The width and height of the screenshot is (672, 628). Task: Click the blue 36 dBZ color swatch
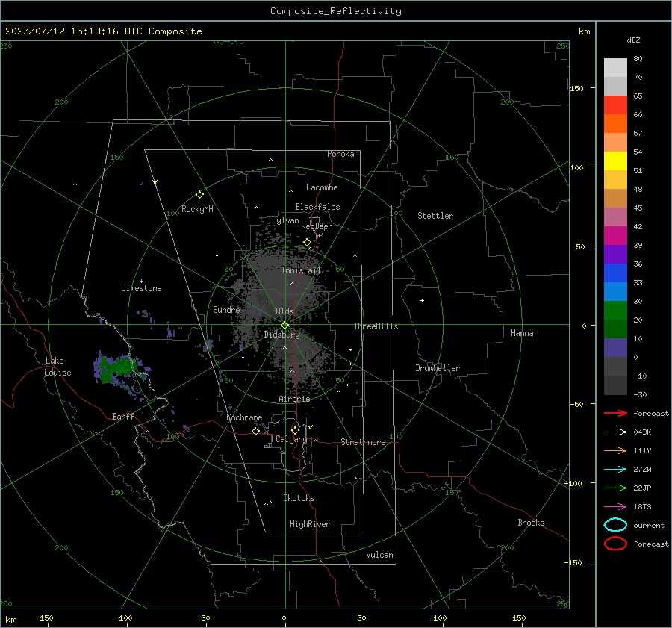pos(615,273)
